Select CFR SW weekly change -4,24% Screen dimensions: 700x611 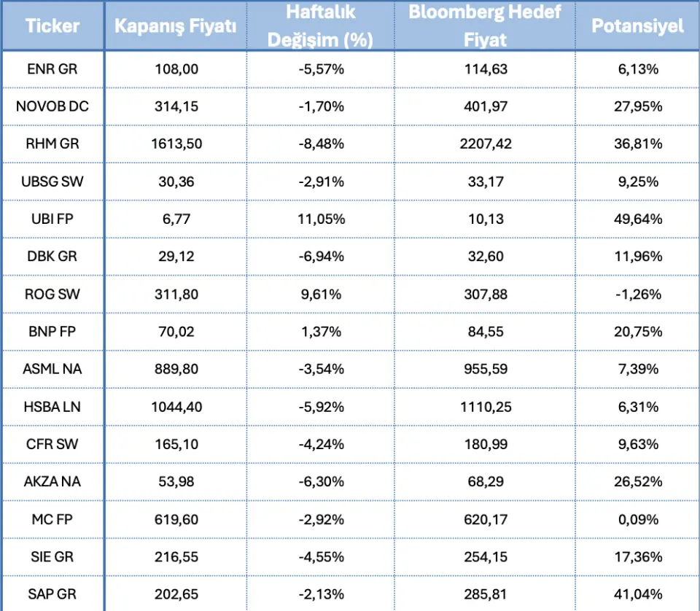320,444
